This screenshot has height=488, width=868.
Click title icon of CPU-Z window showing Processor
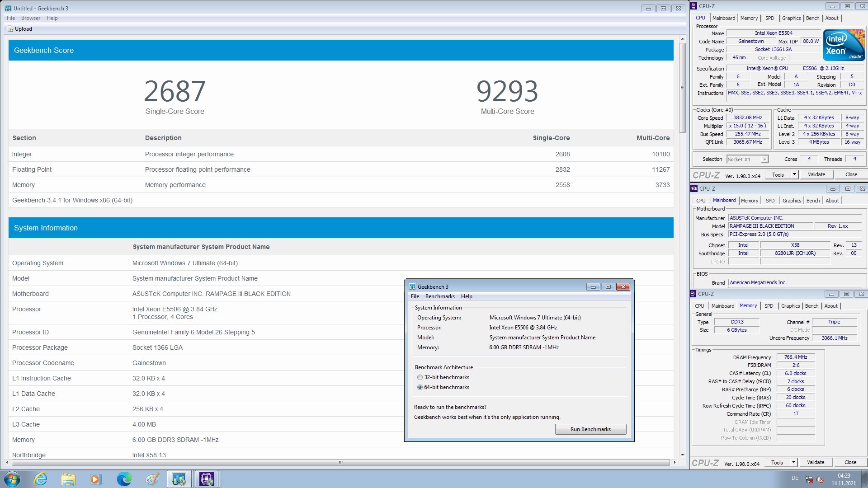point(693,6)
